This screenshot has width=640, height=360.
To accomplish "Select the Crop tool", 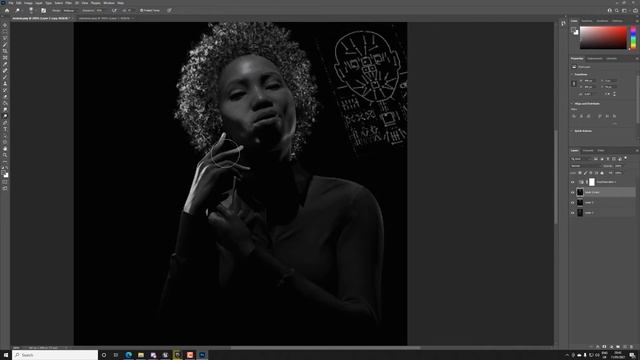I will (5, 51).
